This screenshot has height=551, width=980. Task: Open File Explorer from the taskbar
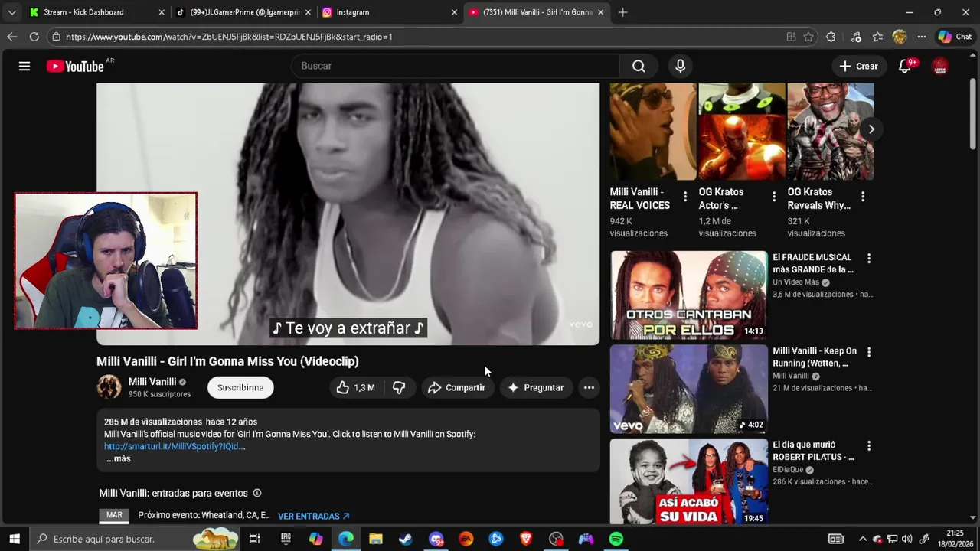[376, 539]
